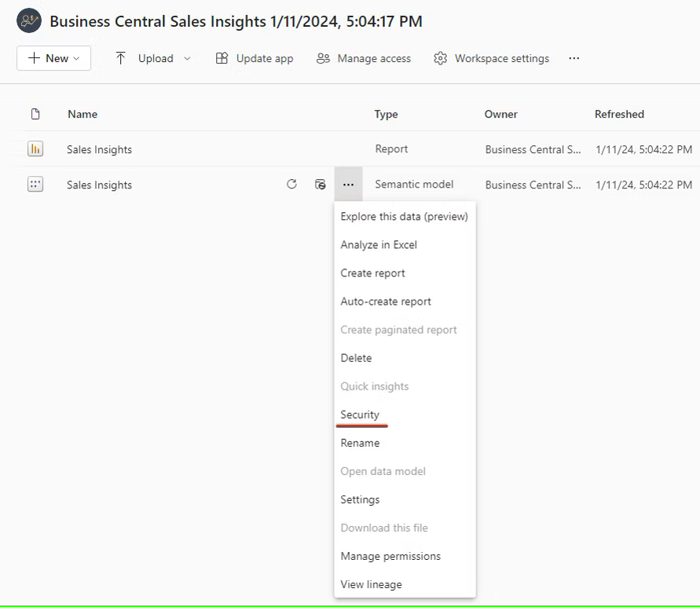Click the workspace logo icon beside title
This screenshot has height=607, width=700.
[x=29, y=21]
